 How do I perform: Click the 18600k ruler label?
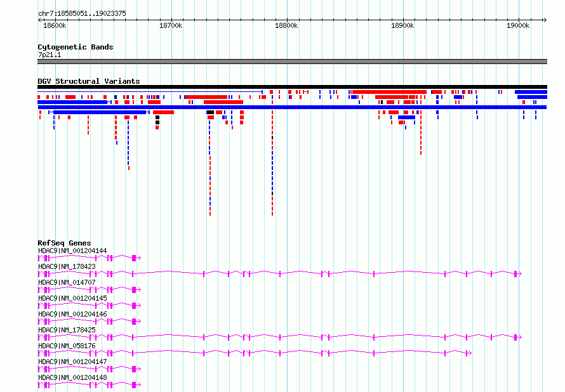55,25
